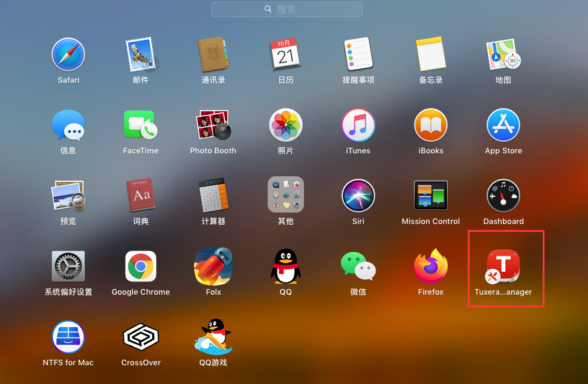
Task: Open the 其他 (Other) folder
Action: click(x=286, y=194)
